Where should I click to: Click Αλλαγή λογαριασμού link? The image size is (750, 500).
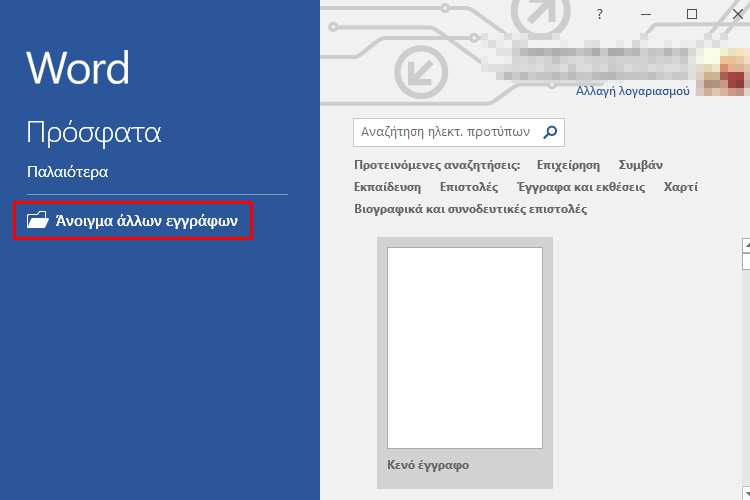click(x=632, y=91)
